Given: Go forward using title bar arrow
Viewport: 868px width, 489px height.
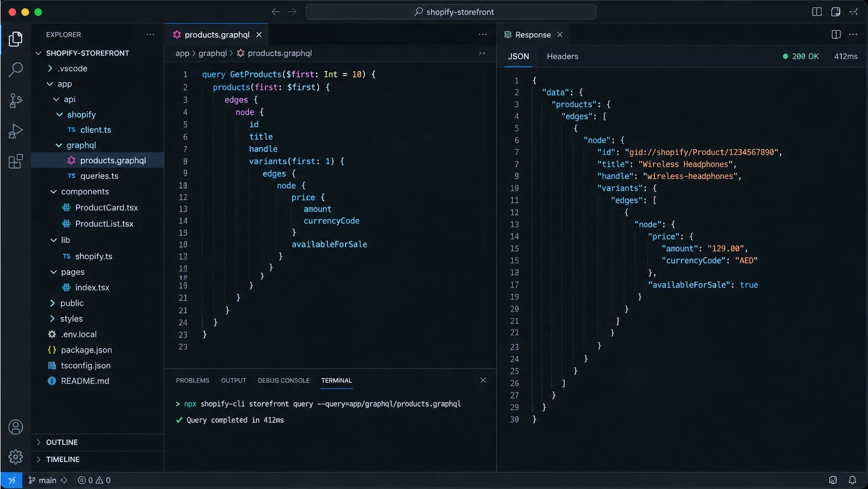Looking at the screenshot, I should coord(292,11).
